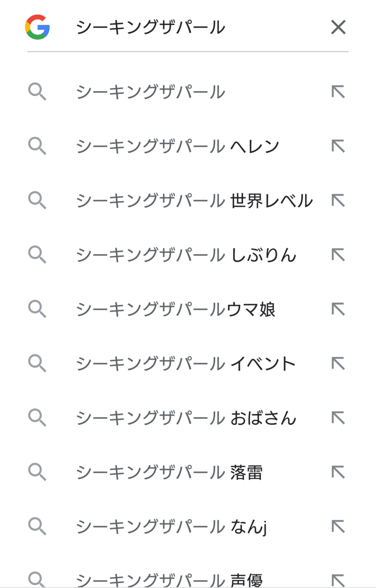Click the arrow icon for 落雷 suggestion
This screenshot has width=376, height=588.
tap(338, 472)
